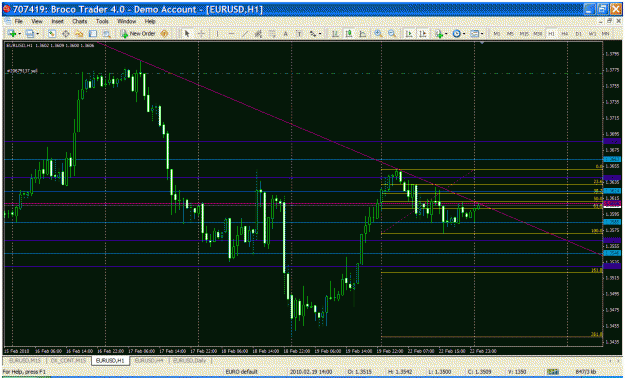The width and height of the screenshot is (625, 378).
Task: Select the trendline drawing tool
Action: click(245, 34)
